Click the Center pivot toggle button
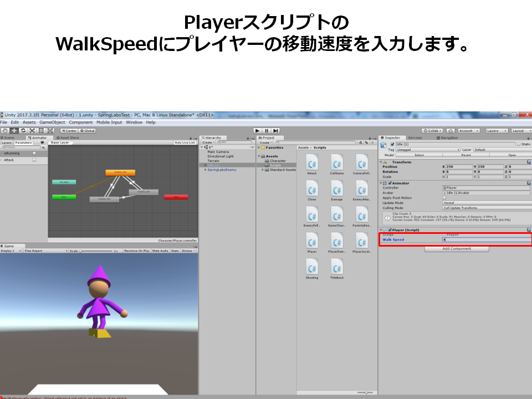 [x=69, y=131]
